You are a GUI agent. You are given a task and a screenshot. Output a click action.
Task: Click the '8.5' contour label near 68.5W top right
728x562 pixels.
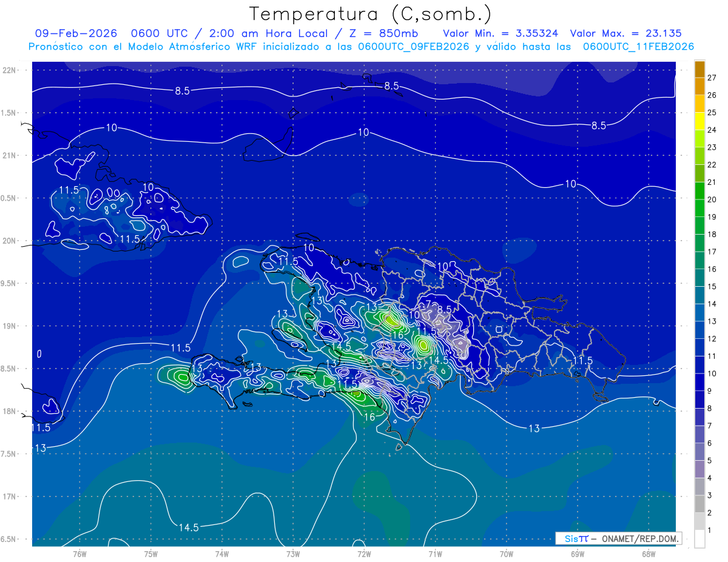click(599, 126)
